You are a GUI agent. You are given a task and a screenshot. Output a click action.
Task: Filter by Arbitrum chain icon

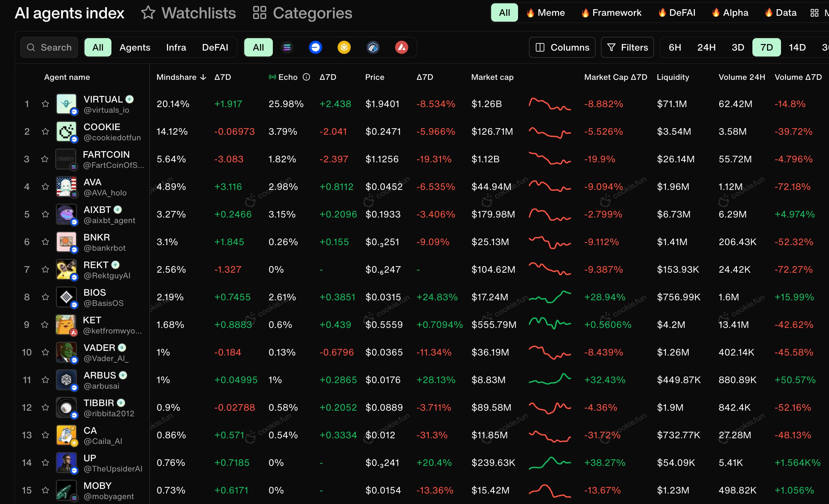point(373,47)
